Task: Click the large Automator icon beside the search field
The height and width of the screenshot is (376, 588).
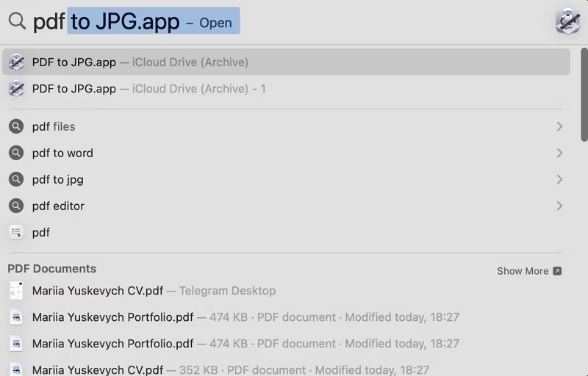Action: (567, 21)
